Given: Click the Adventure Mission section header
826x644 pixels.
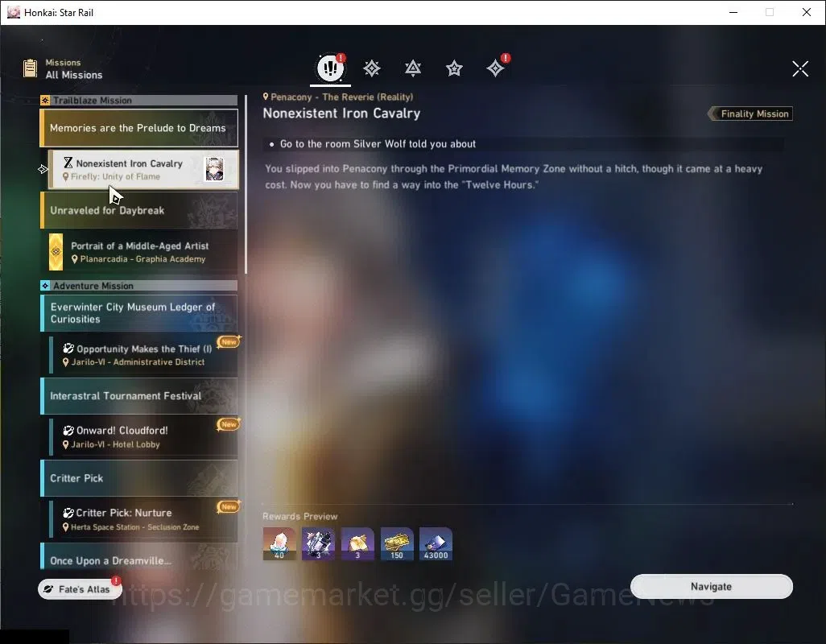Looking at the screenshot, I should coord(139,286).
